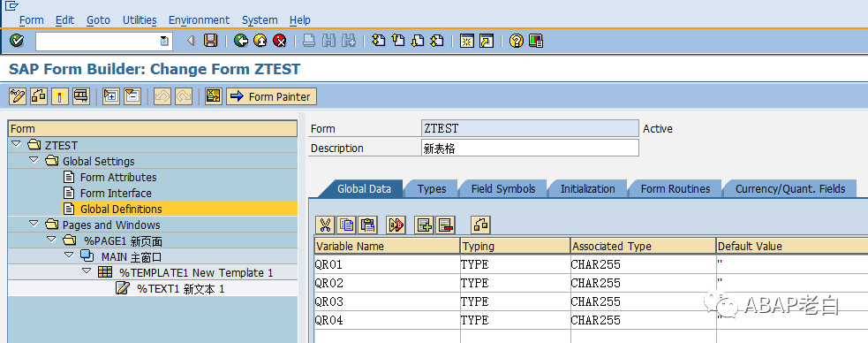The image size is (868, 343).
Task: Open the Form Painter
Action: [x=271, y=96]
